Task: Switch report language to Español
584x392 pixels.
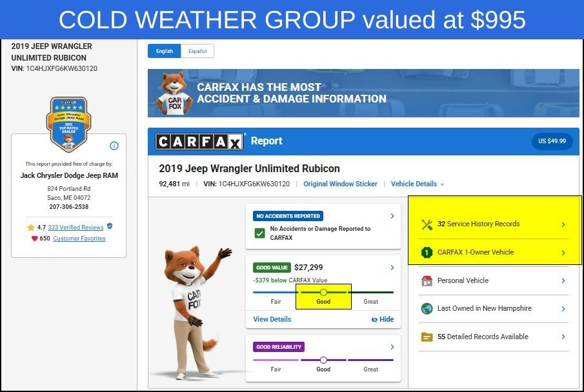Action: coord(197,51)
